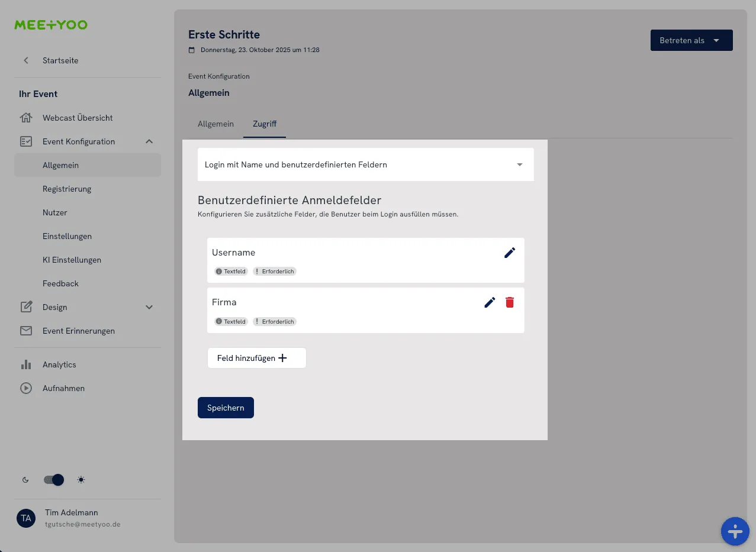Click the Analytics bar chart icon

coord(26,364)
